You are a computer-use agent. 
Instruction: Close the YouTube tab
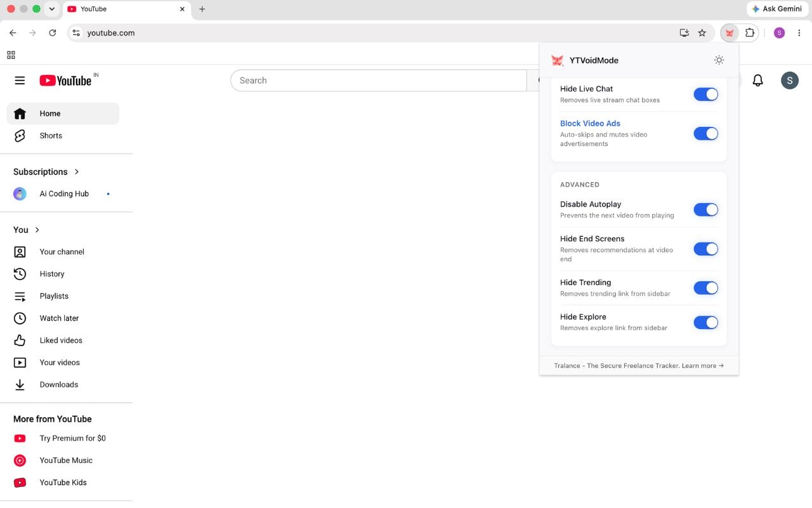pos(183,9)
